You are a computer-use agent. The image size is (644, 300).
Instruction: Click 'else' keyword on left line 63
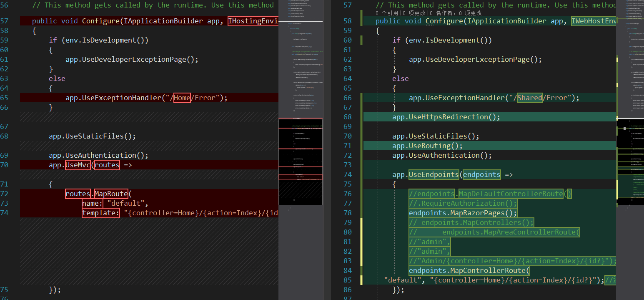pos(57,78)
